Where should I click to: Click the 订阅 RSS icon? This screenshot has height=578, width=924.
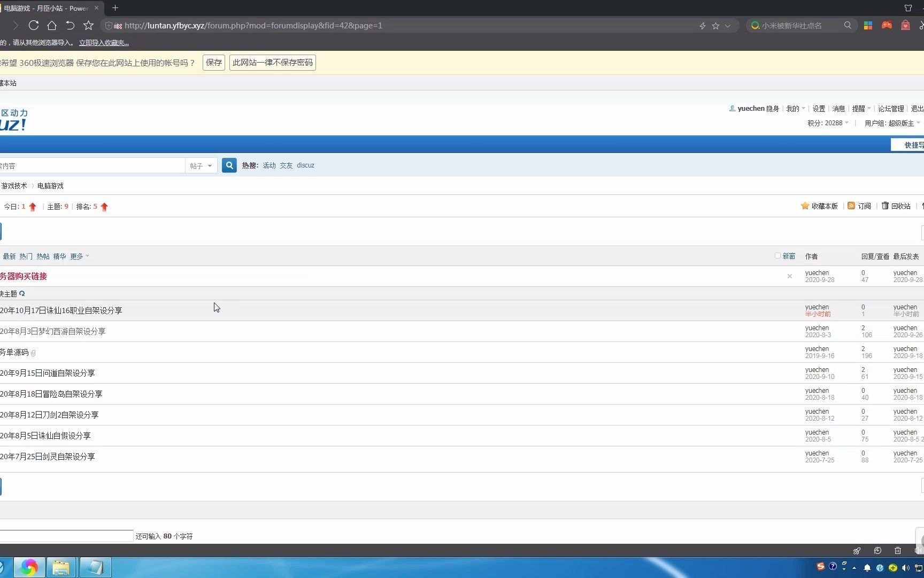(851, 206)
